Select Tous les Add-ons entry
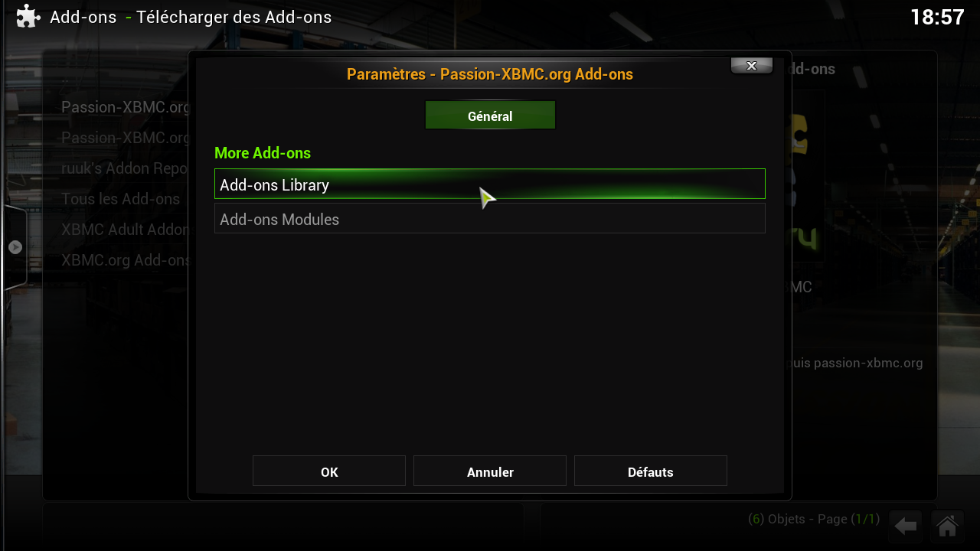This screenshot has width=980, height=551. pos(121,199)
